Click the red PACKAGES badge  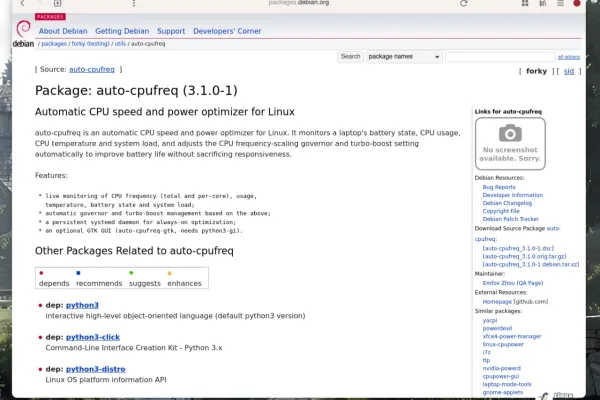coord(50,17)
